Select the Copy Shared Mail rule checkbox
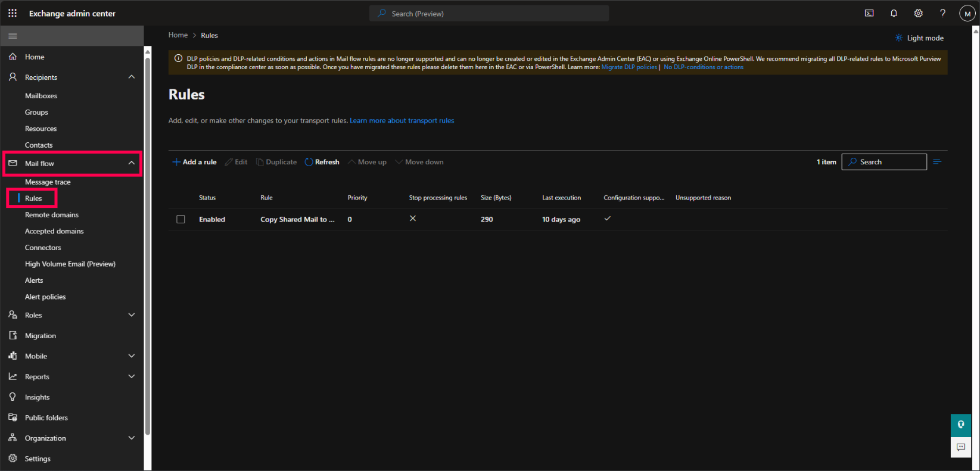 (181, 219)
